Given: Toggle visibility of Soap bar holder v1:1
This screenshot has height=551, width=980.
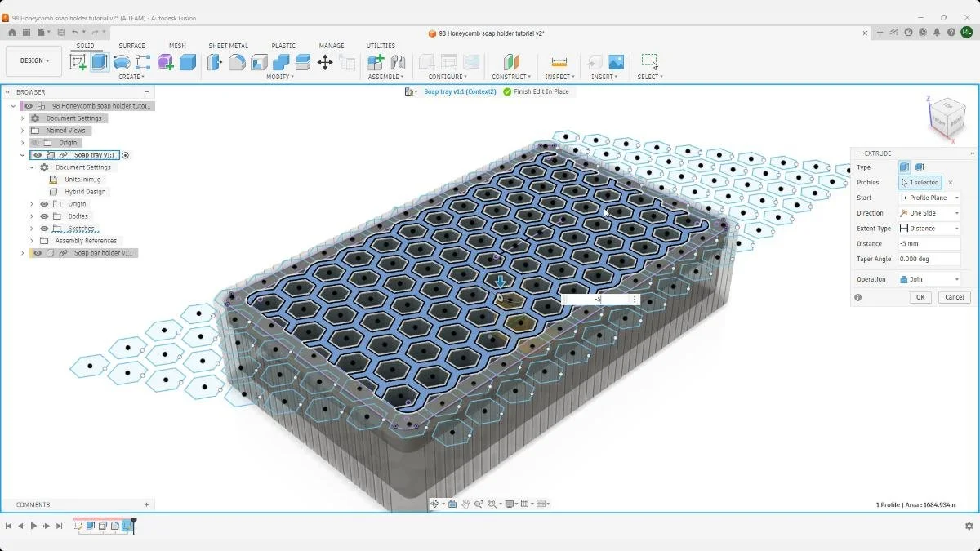Looking at the screenshot, I should pos(38,253).
